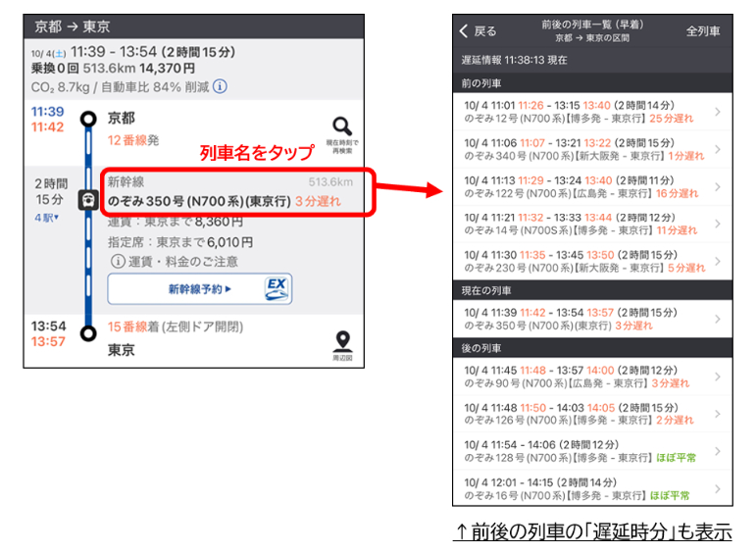The height and width of the screenshot is (554, 756).
Task: Tap the Shinkansen train icon on route line
Action: (x=88, y=200)
